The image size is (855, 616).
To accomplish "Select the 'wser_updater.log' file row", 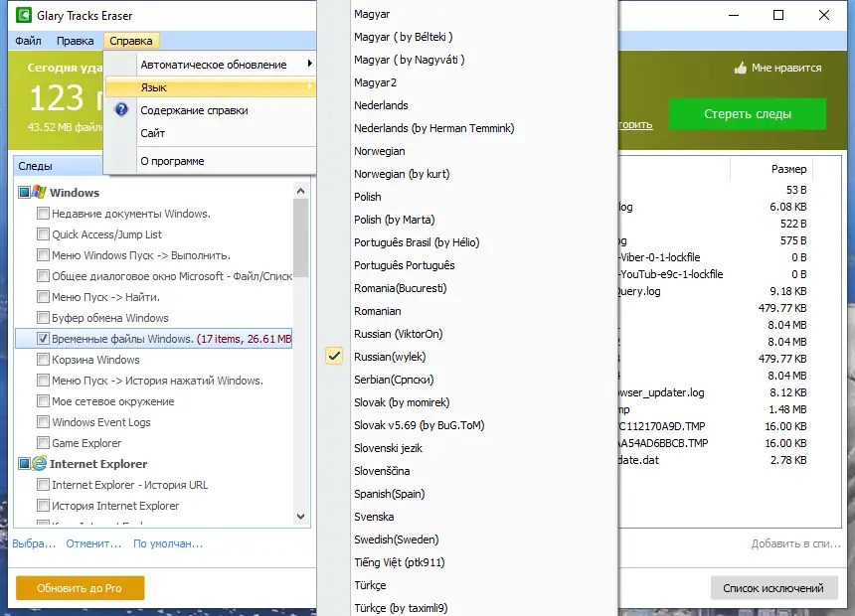I will tap(661, 392).
